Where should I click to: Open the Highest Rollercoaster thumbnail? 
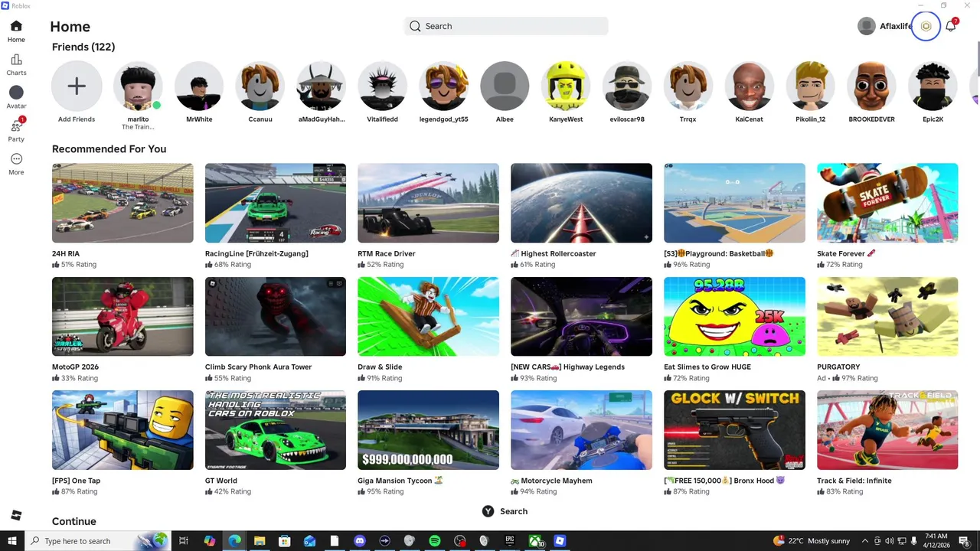pyautogui.click(x=581, y=203)
